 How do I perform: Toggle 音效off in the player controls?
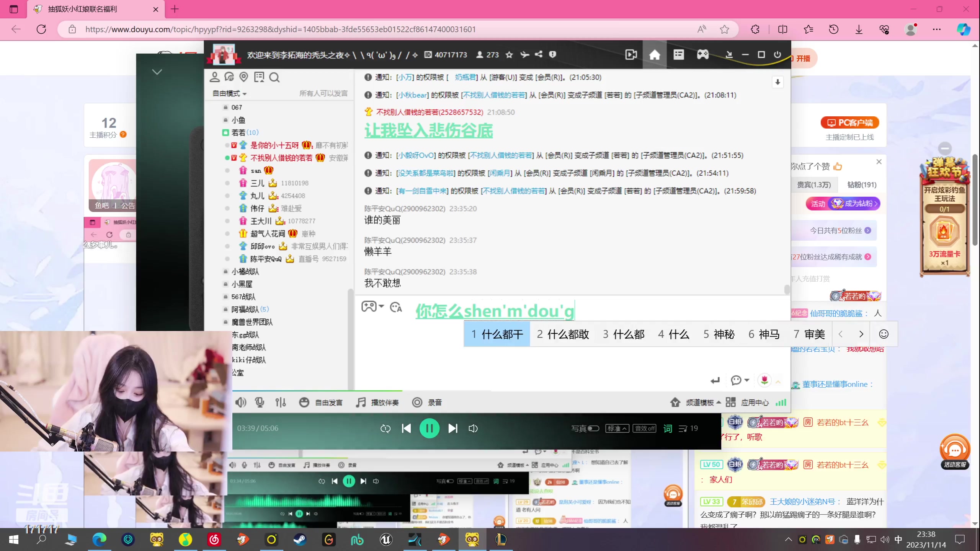(644, 428)
